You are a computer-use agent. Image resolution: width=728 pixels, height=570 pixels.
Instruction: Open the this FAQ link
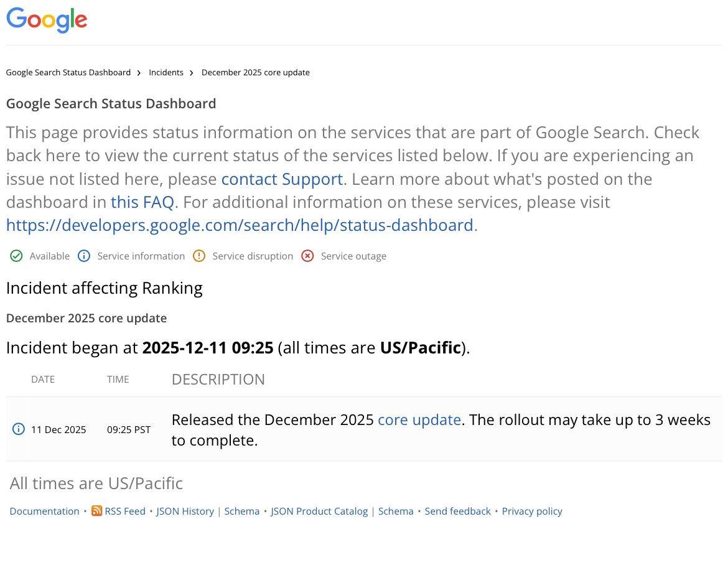click(142, 202)
